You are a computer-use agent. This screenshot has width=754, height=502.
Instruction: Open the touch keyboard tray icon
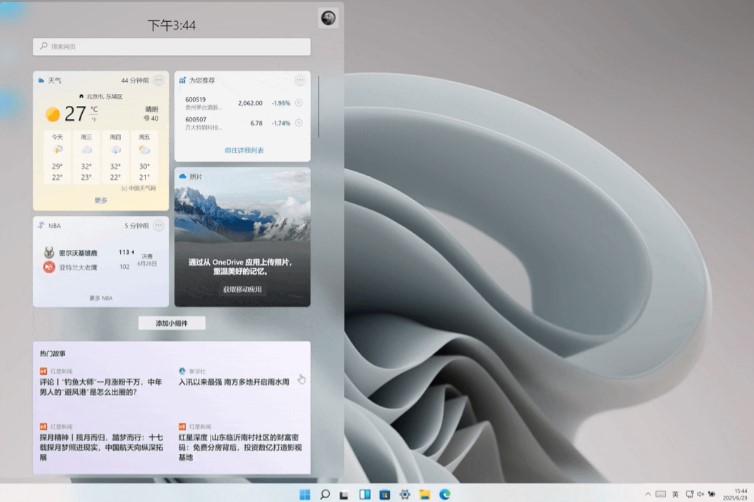coord(661,494)
